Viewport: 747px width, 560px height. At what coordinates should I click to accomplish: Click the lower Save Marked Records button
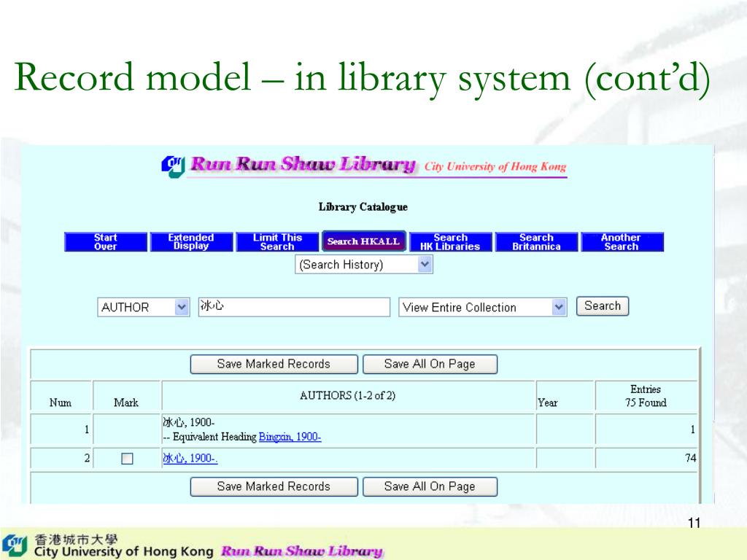274,486
